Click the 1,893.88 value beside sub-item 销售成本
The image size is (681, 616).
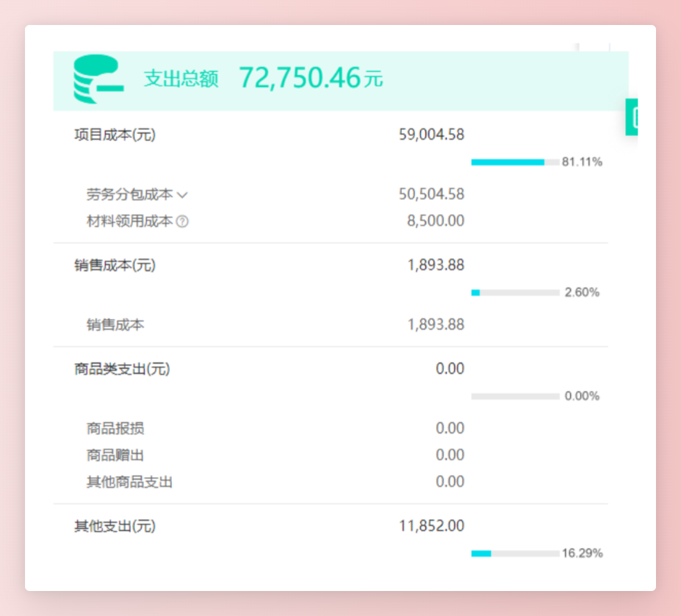436,325
